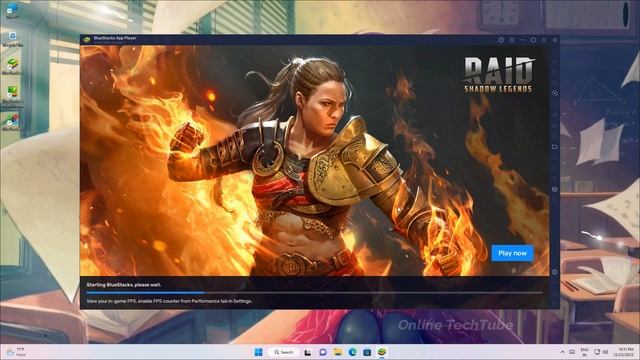Open File Explorer from the taskbar
640x360 pixels.
coord(338,352)
